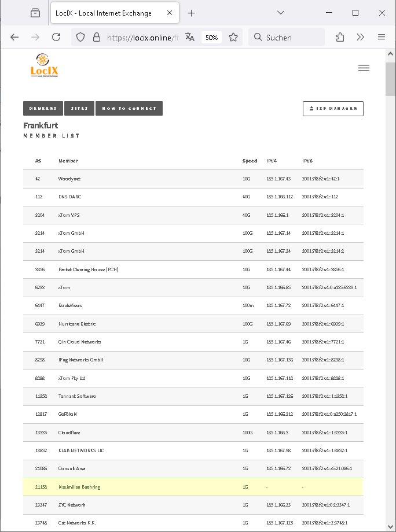This screenshot has width=396, height=532.
Task: Select the RouteViews member name
Action: 70,305
